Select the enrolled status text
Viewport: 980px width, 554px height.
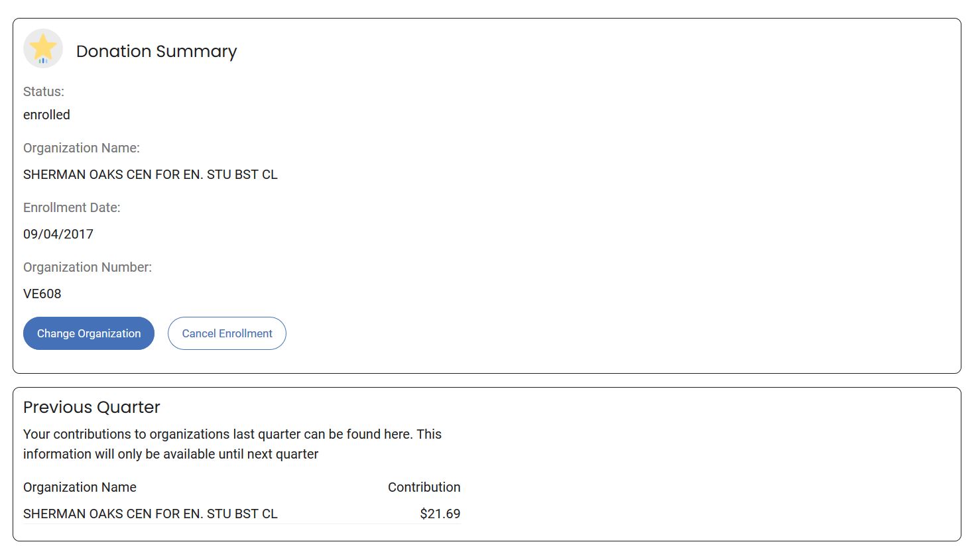[46, 115]
